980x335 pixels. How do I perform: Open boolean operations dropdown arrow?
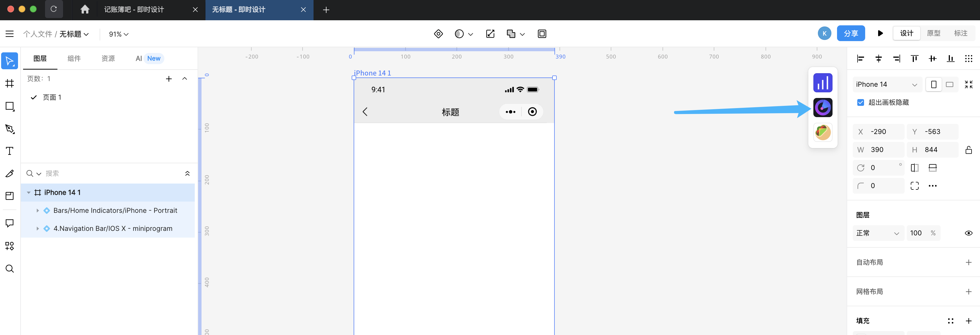(522, 34)
